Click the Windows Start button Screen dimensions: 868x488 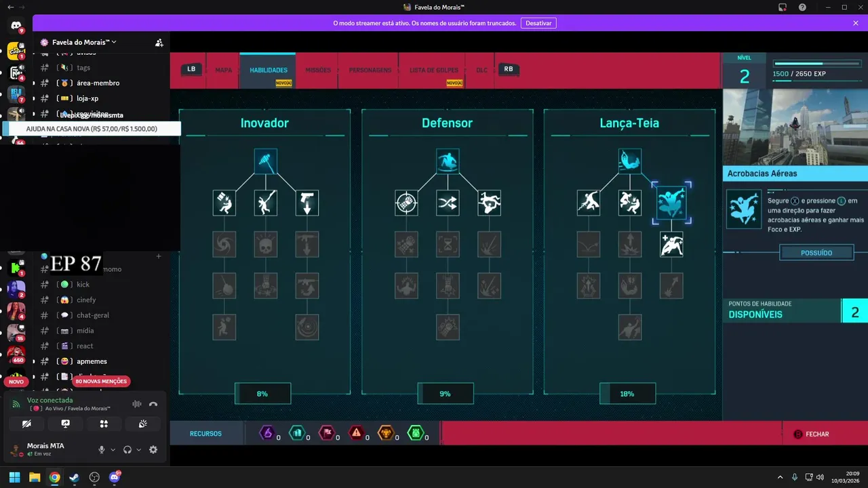click(14, 477)
